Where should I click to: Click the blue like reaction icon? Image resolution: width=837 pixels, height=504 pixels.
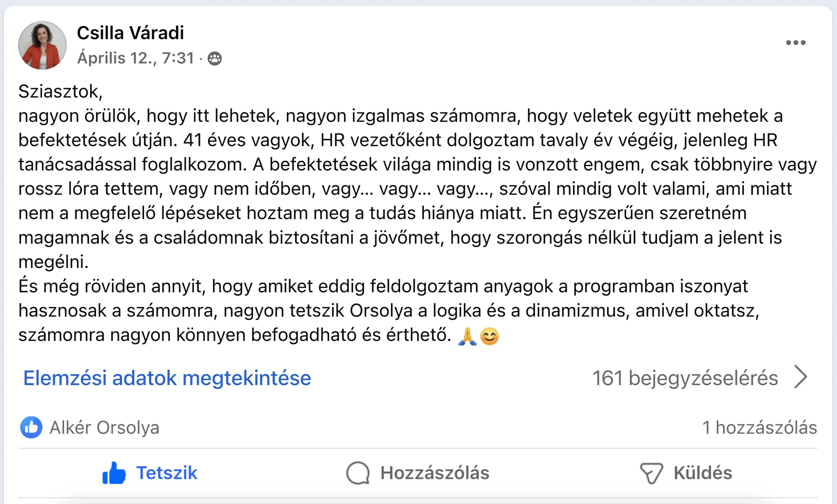point(31,427)
